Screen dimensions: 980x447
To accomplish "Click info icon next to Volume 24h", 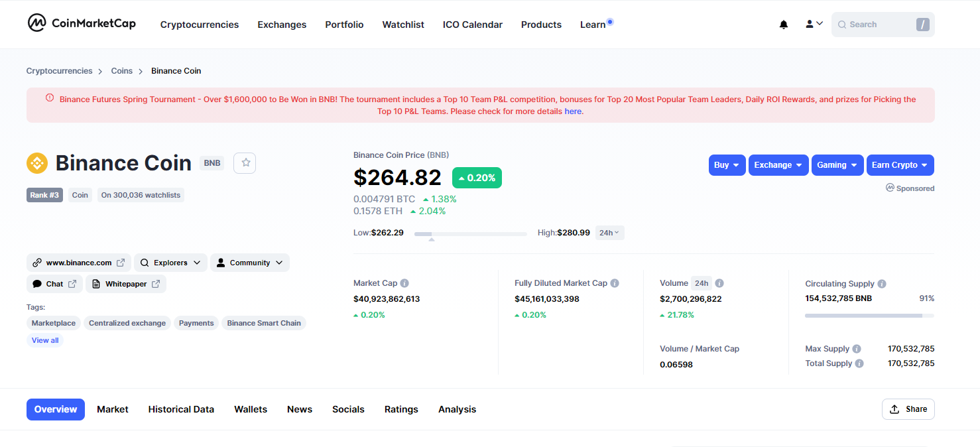I will (719, 283).
